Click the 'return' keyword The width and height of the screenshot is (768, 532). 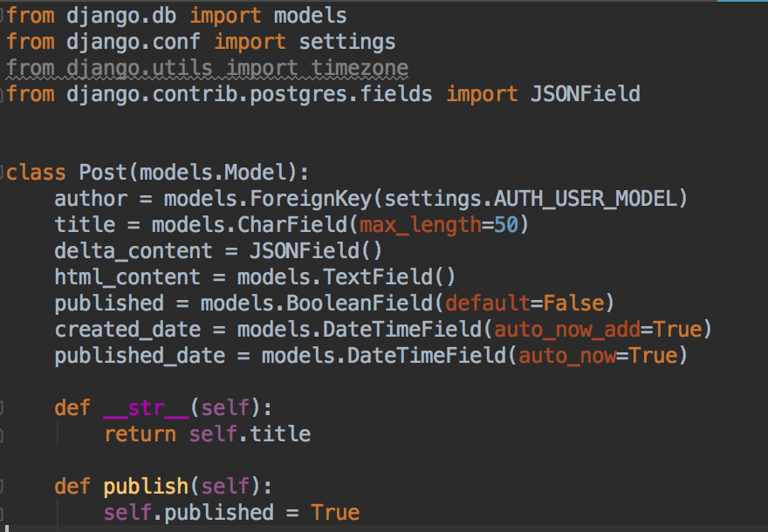tap(140, 433)
